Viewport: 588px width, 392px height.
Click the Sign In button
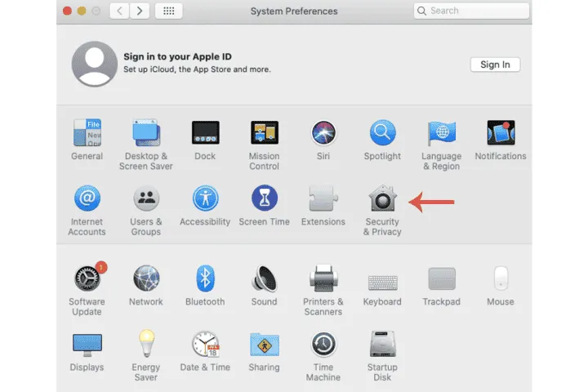click(x=495, y=65)
